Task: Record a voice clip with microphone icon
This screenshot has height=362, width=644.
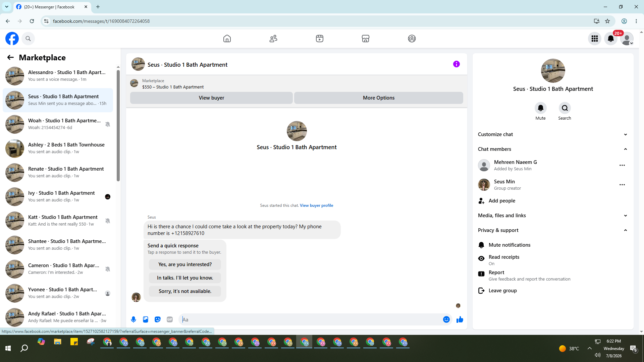Action: tap(133, 319)
